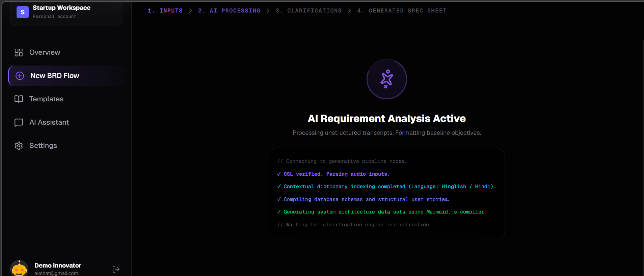Go to step 3. CLARIFICATIONS
The image size is (644, 276).
click(308, 11)
